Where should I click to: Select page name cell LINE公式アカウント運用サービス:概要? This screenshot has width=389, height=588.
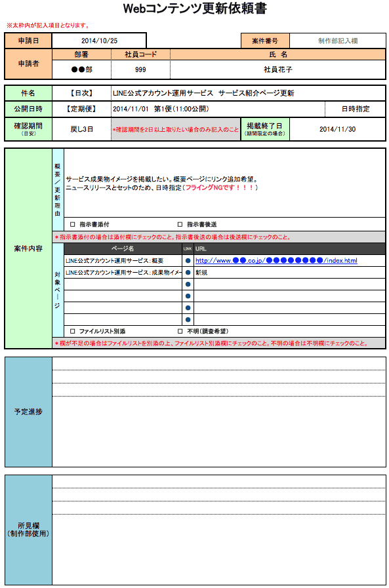pyautogui.click(x=123, y=261)
